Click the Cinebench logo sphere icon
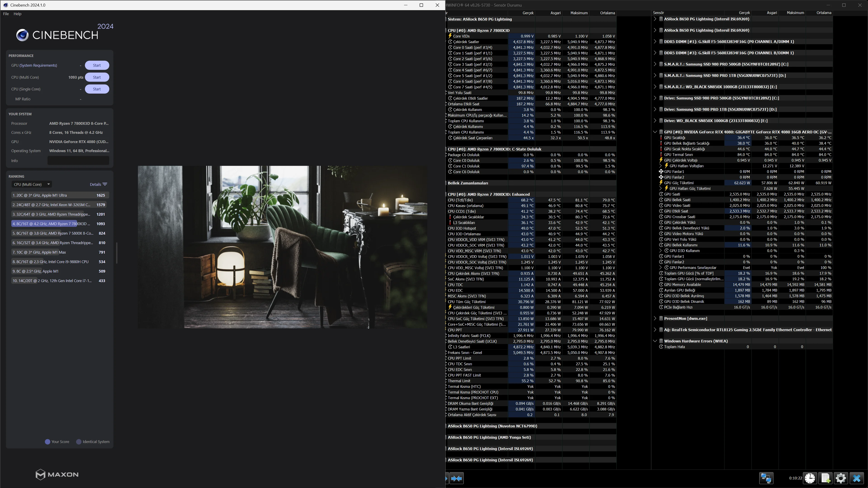The width and height of the screenshot is (868, 488). 22,35
